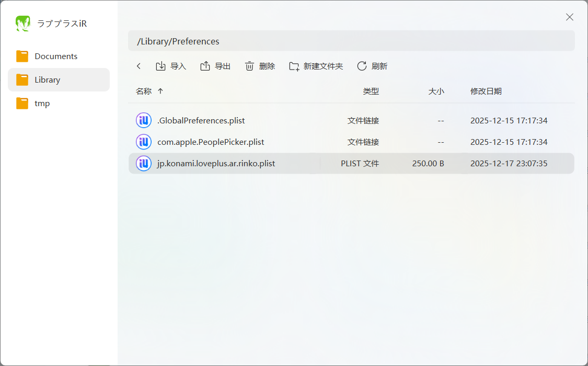Viewport: 588px width, 366px height.
Task: Open the Documents folder icon in sidebar
Action: pos(22,56)
